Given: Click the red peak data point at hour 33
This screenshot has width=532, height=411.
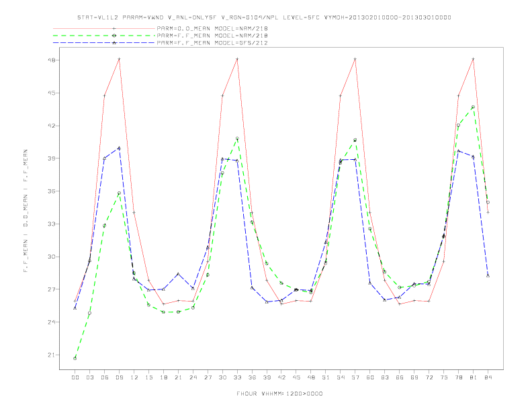Looking at the screenshot, I should pos(237,59).
